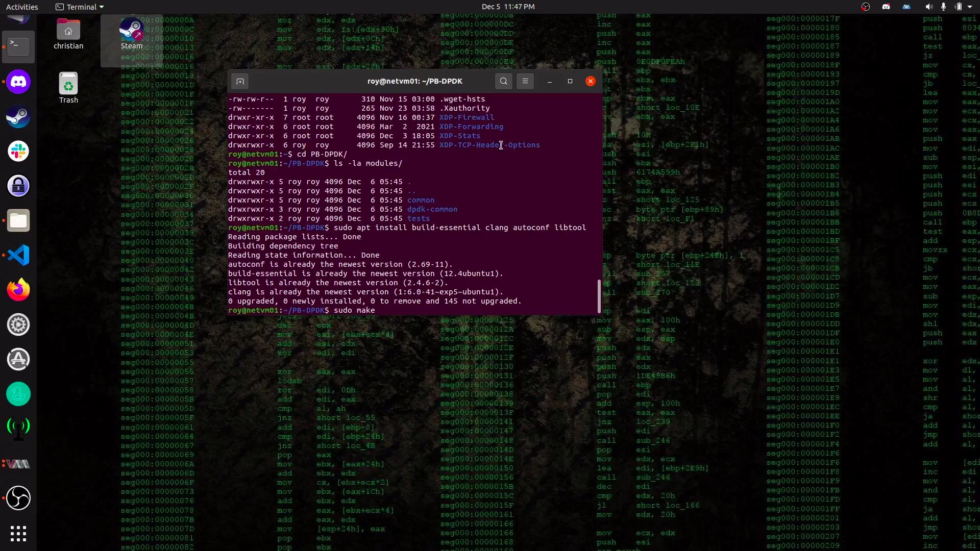
Task: Launch Slack from the dock
Action: [x=18, y=152]
